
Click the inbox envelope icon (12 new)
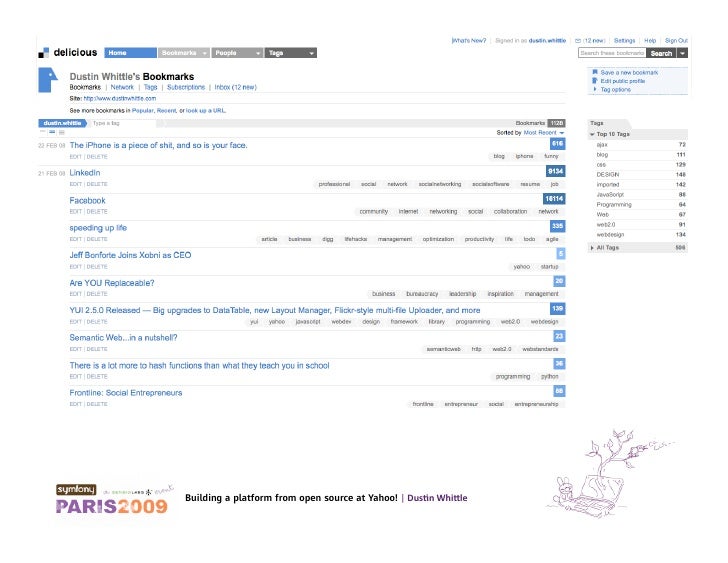click(578, 41)
